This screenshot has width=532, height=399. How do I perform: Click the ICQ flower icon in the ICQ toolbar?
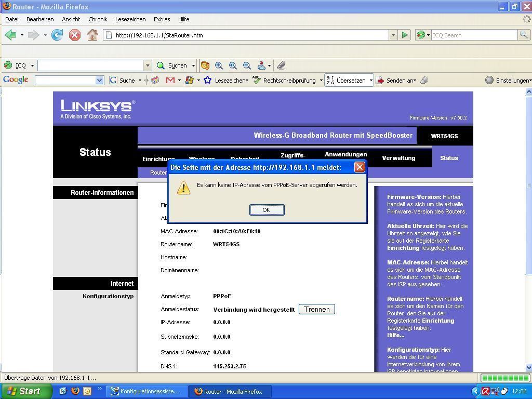[8, 65]
